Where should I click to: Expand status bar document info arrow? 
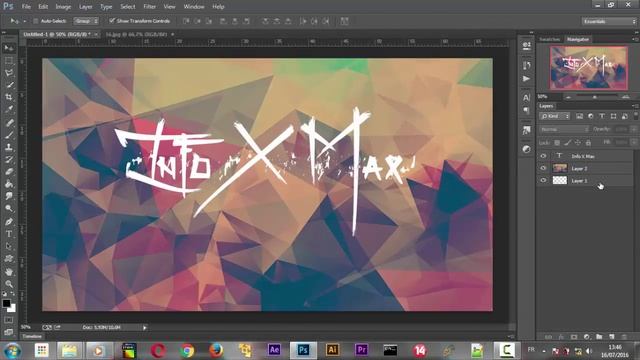coord(144,327)
